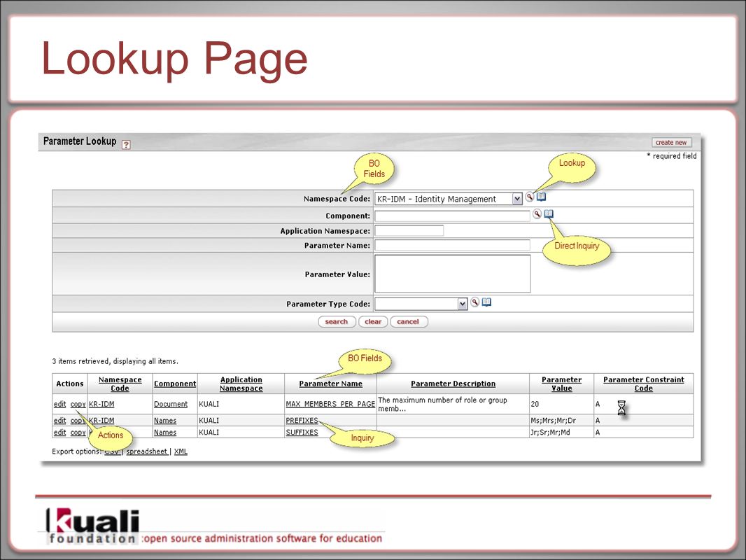Select the '3 items retrieved' status text
The image size is (746, 560).
click(115, 361)
